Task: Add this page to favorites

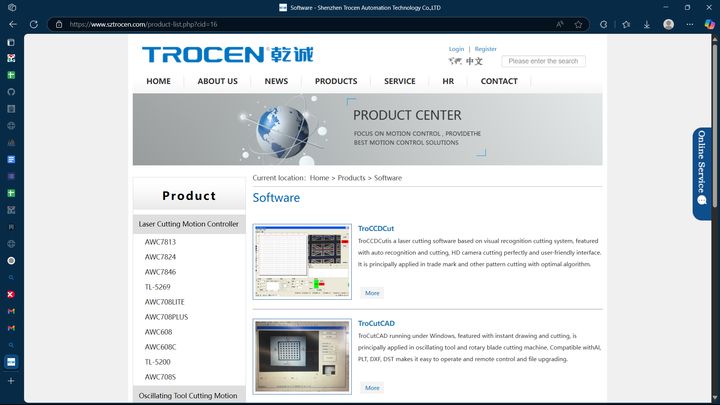Action: (578, 24)
